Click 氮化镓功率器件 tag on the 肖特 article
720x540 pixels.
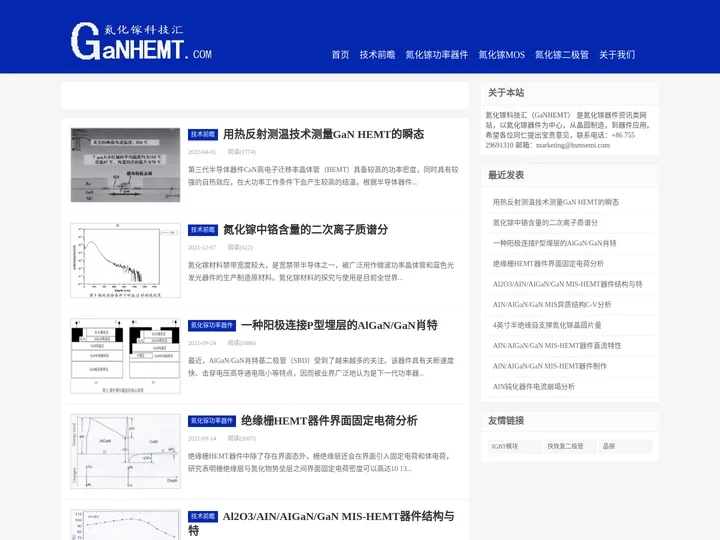(x=212, y=326)
